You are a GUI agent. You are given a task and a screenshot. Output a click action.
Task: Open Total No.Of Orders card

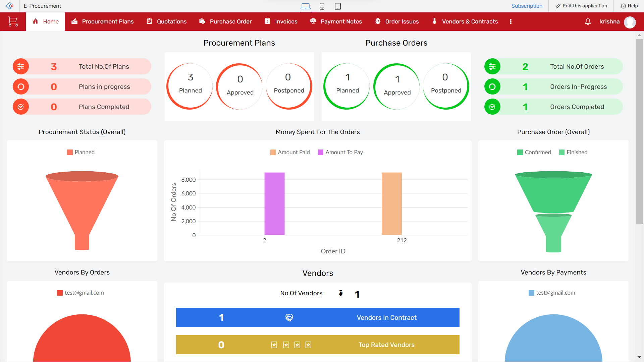coord(553,67)
